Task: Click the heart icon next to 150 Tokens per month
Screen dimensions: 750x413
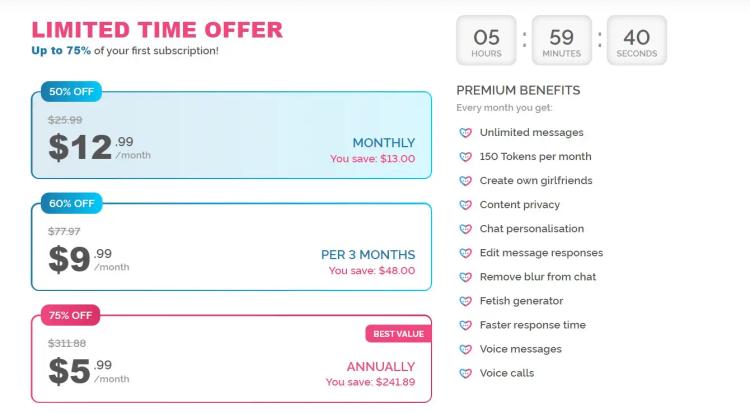Action: (x=465, y=156)
